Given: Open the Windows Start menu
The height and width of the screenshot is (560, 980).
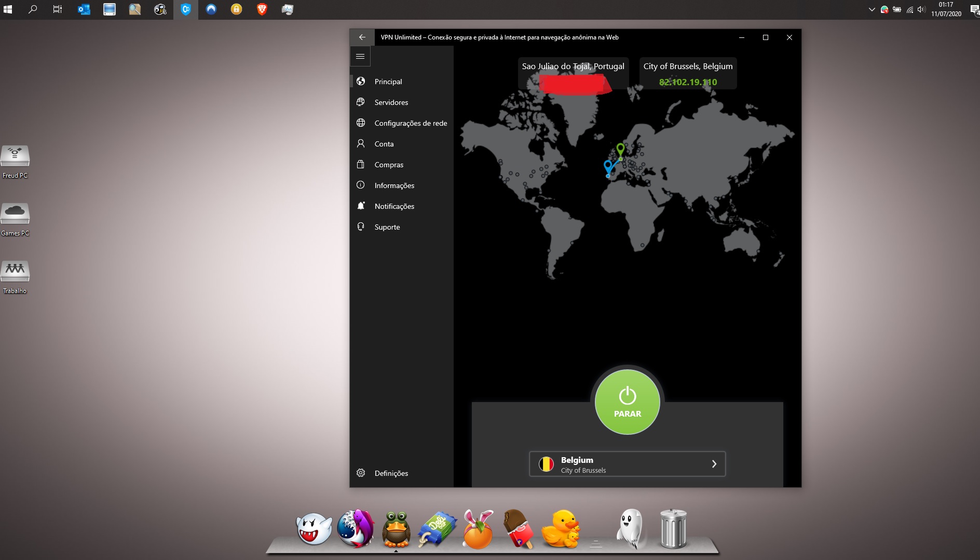Looking at the screenshot, I should (8, 9).
